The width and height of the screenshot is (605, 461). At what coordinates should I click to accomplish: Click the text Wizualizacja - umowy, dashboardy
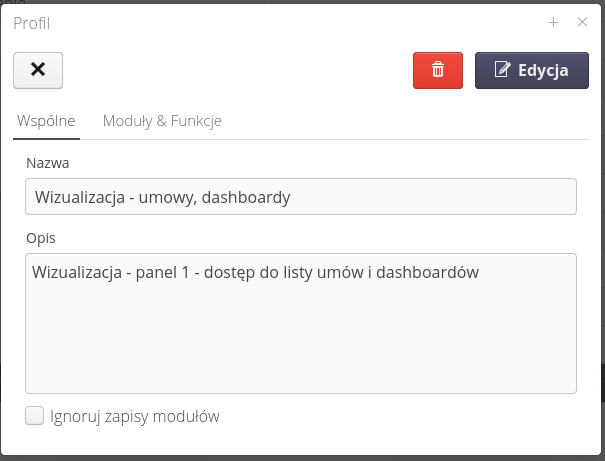pyautogui.click(x=162, y=197)
